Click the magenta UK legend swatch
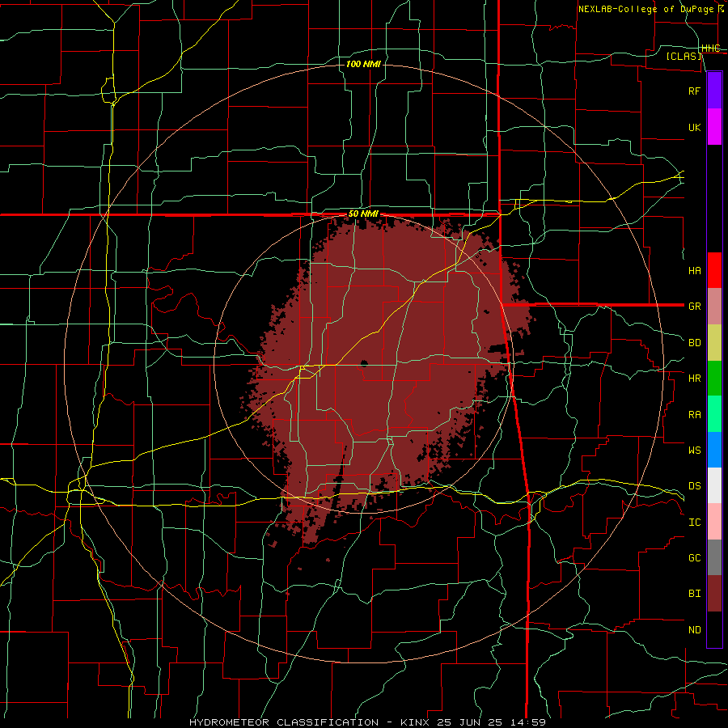 tap(714, 127)
